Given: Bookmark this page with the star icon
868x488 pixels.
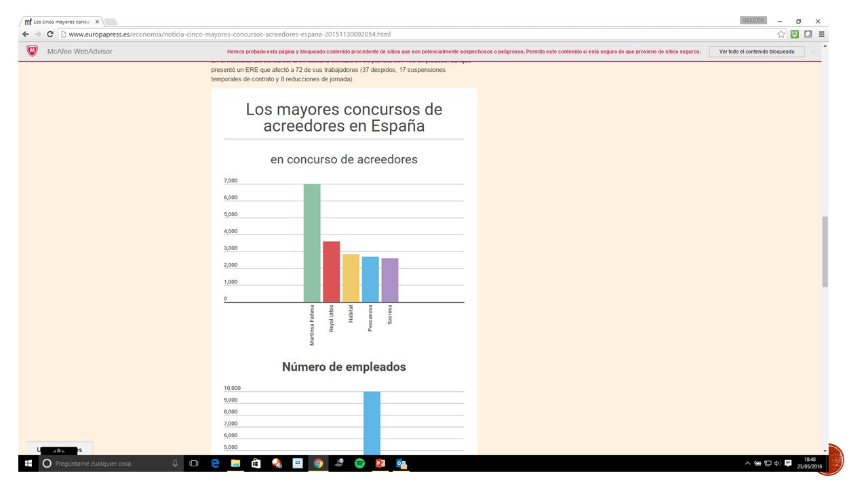Looking at the screenshot, I should pos(782,35).
